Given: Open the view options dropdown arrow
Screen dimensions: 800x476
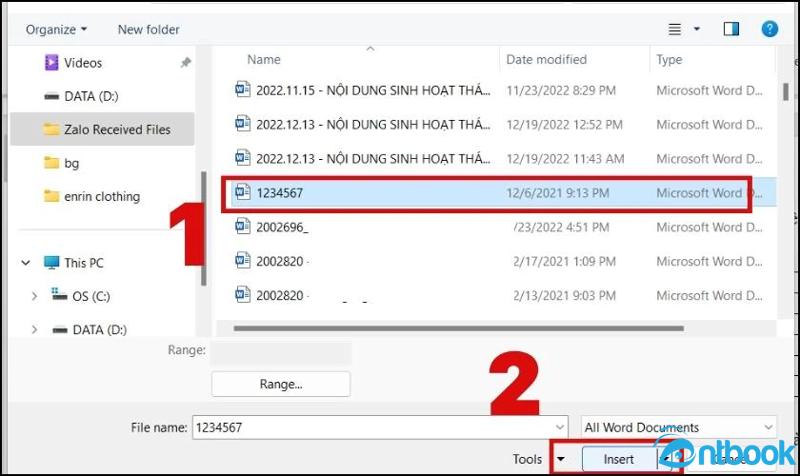Looking at the screenshot, I should (x=696, y=29).
